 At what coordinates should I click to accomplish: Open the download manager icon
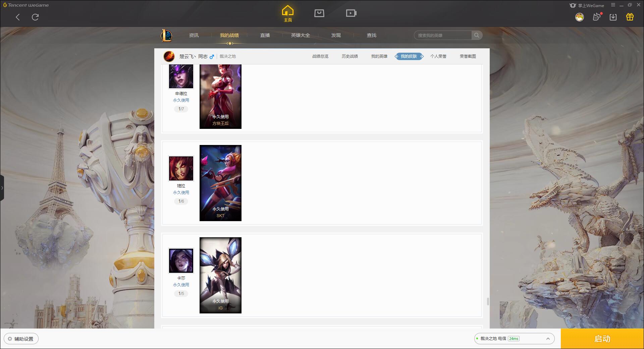pyautogui.click(x=613, y=17)
